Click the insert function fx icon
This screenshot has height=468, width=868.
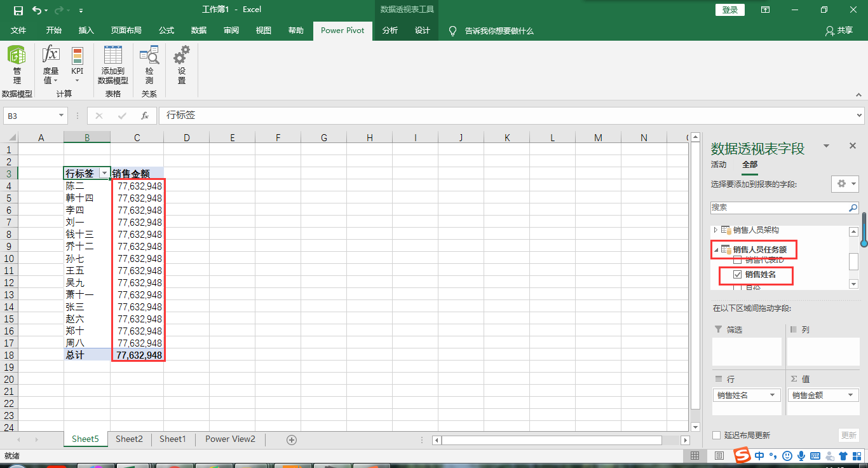point(145,115)
